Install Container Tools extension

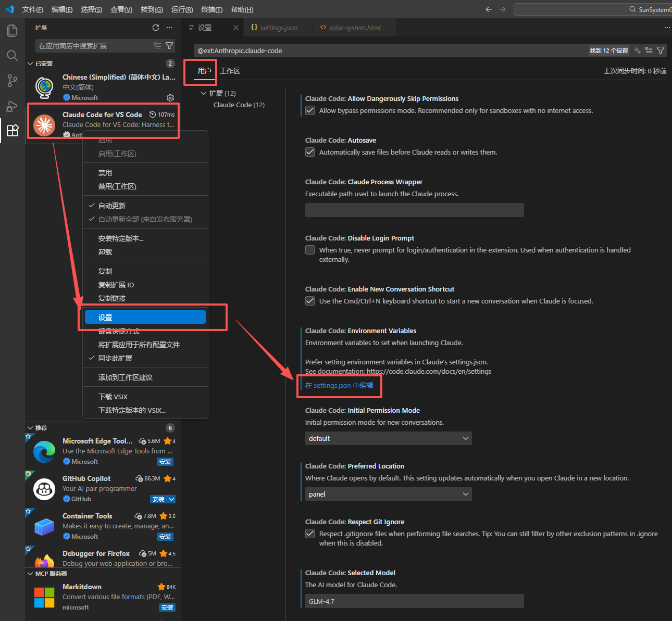point(166,537)
